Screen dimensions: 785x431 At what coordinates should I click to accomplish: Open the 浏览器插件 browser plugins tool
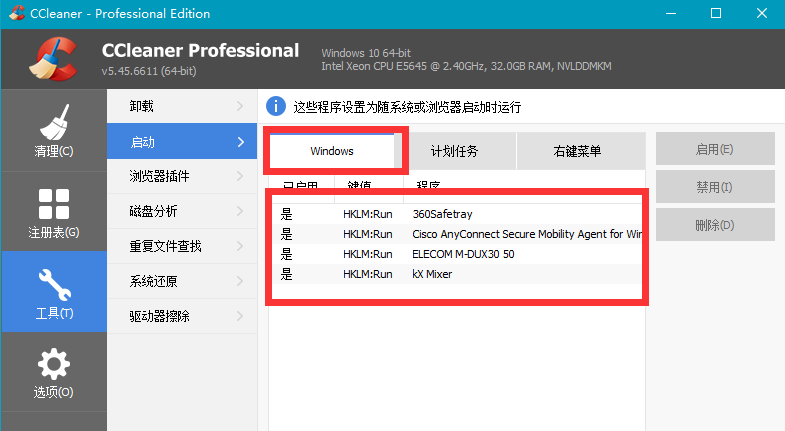point(182,176)
